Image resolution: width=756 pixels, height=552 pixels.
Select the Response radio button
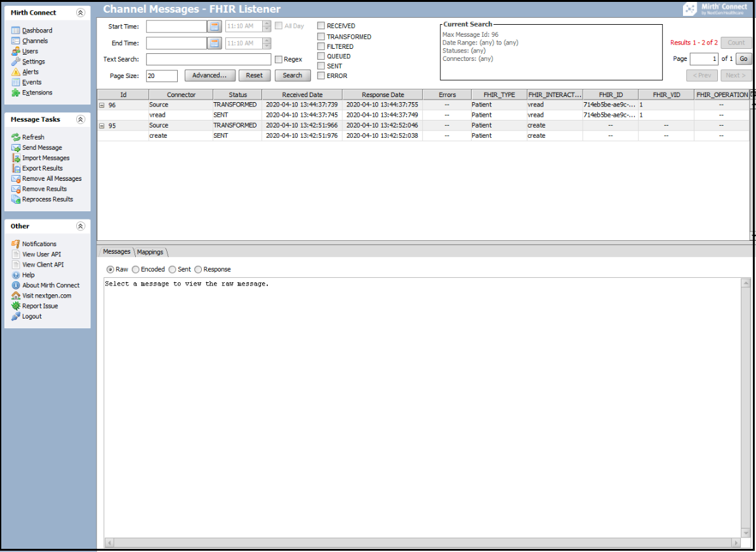198,270
